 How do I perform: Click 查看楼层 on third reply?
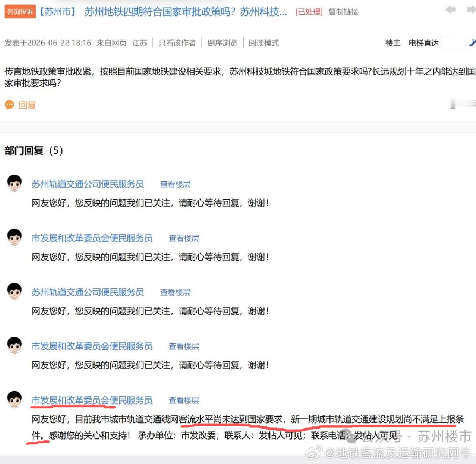pos(175,292)
